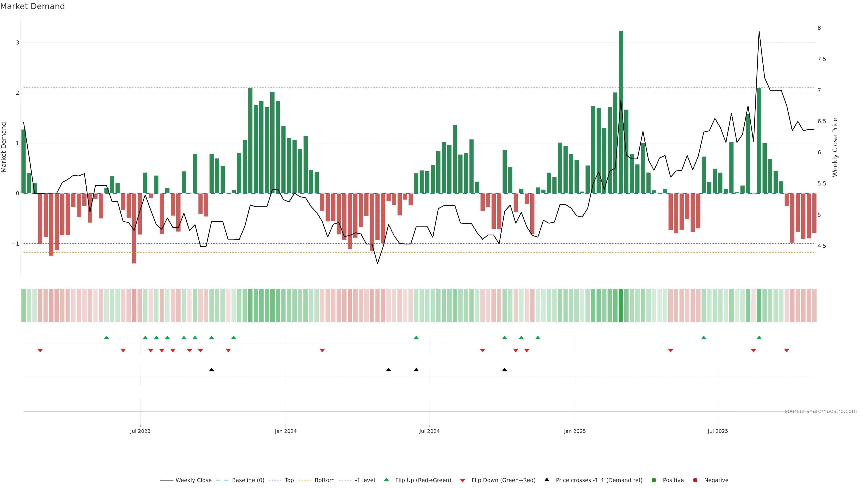868x488 pixels.
Task: Click black Price crosses -1 legend triangle
Action: pyautogui.click(x=547, y=480)
